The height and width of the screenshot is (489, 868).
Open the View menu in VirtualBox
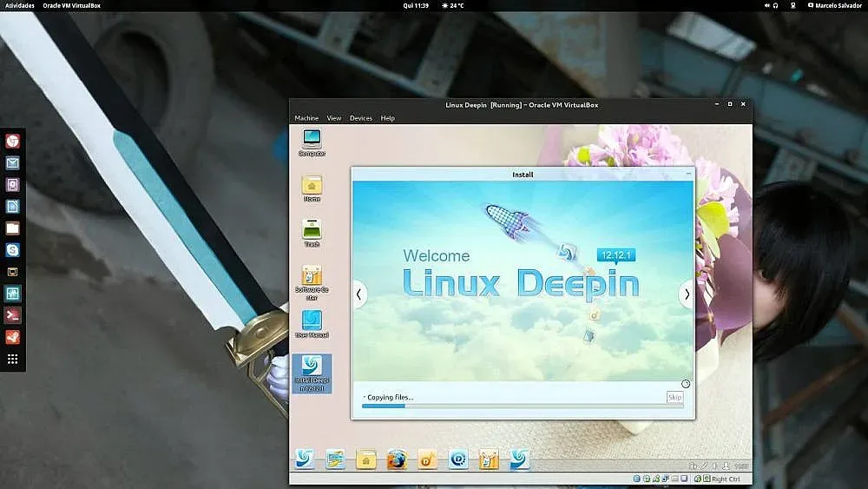point(334,118)
